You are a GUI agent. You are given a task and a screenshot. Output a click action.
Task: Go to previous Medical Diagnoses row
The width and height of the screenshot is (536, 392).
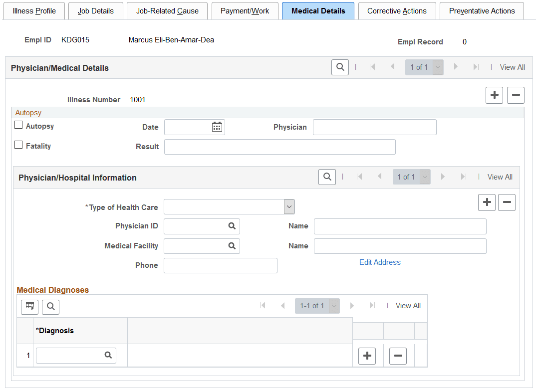pyautogui.click(x=282, y=305)
